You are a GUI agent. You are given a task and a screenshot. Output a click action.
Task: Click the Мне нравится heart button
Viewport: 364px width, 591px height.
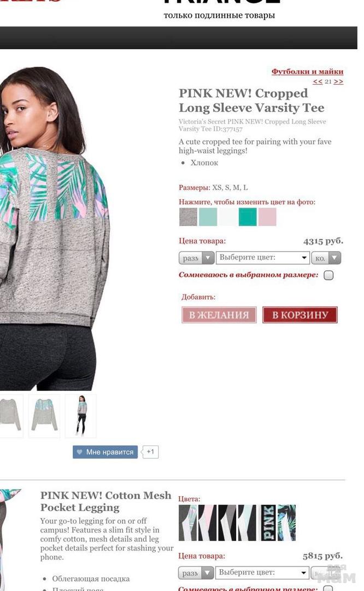coord(105,452)
